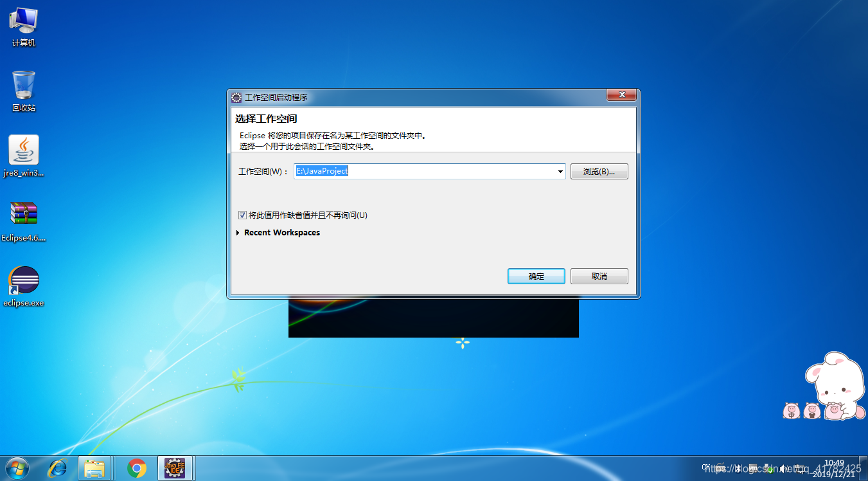The image size is (868, 481).
Task: Launch Internet Explorer from the taskbar
Action: point(57,468)
